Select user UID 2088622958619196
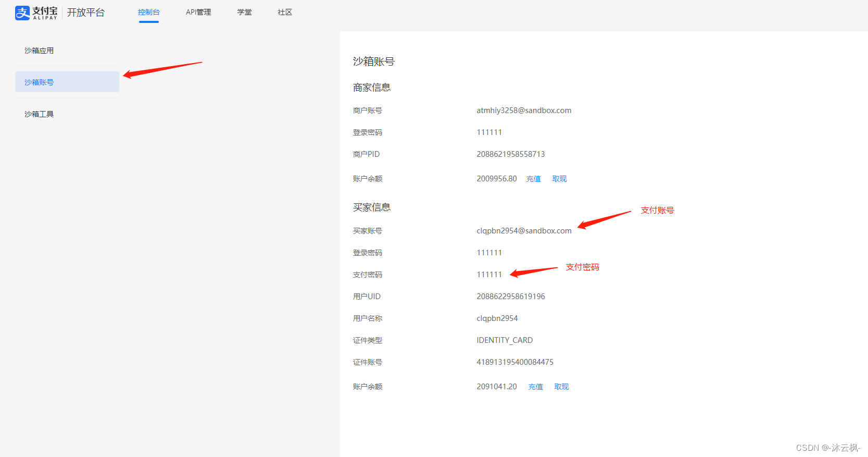The image size is (868, 457). [x=511, y=297]
